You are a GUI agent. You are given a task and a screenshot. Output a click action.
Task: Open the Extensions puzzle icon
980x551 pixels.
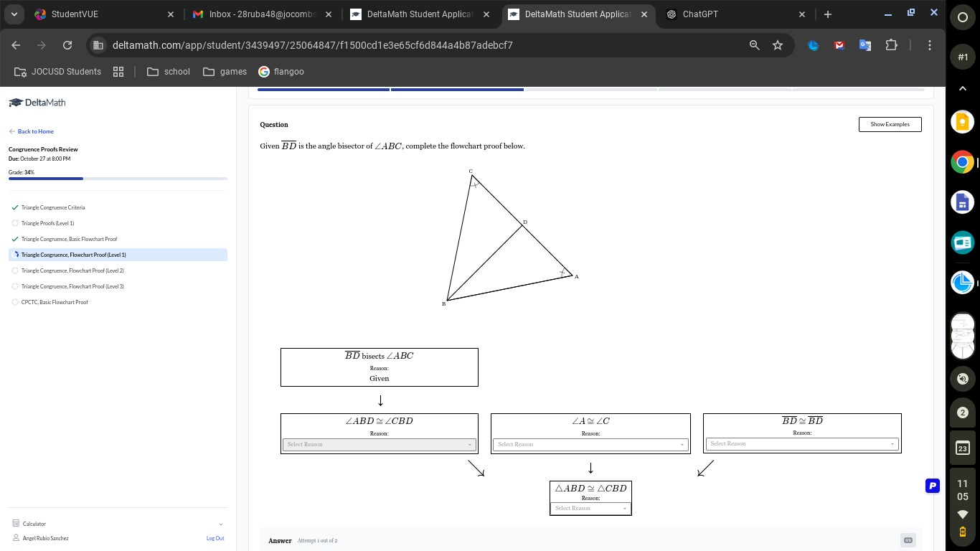[x=891, y=45]
